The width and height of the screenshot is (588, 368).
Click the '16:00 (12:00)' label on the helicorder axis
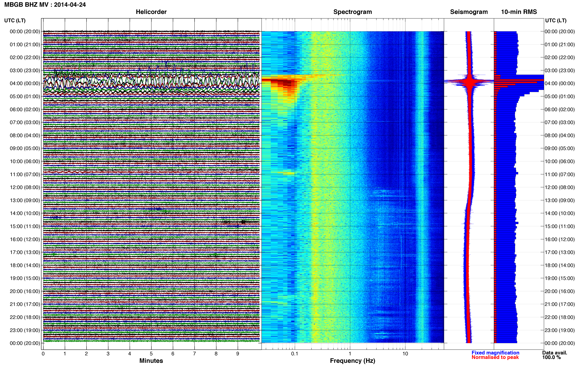25,239
